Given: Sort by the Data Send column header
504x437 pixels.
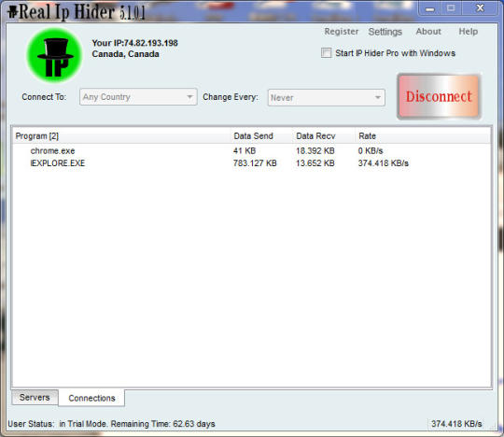Looking at the screenshot, I should click(x=253, y=136).
